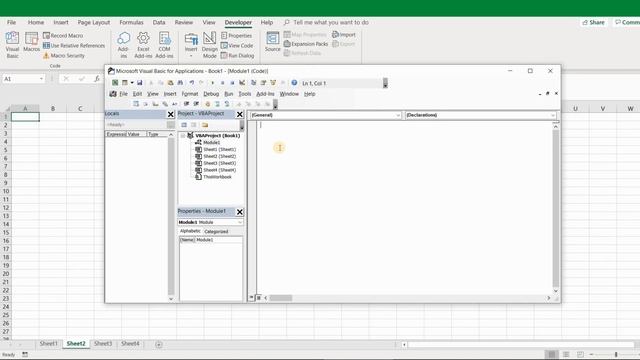
Task: Toggle Design Mode icon in VBA toolbar
Action: 242,83
